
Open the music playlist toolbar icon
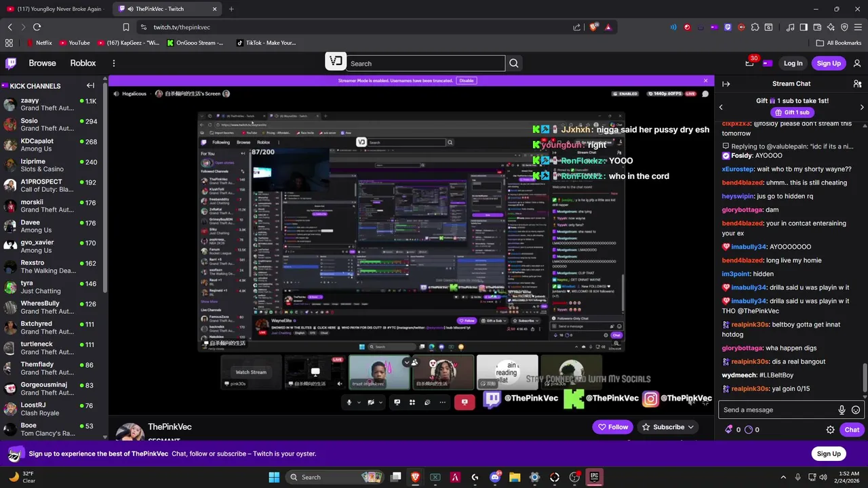pos(790,27)
